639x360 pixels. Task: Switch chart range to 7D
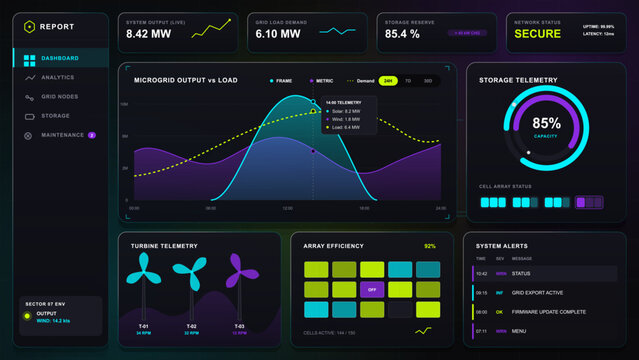408,81
